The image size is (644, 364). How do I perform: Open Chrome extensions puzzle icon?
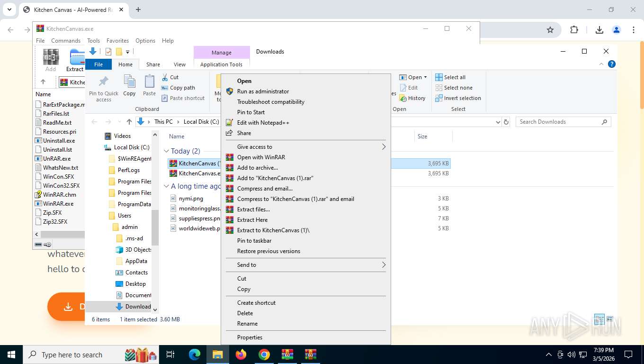tap(574, 30)
